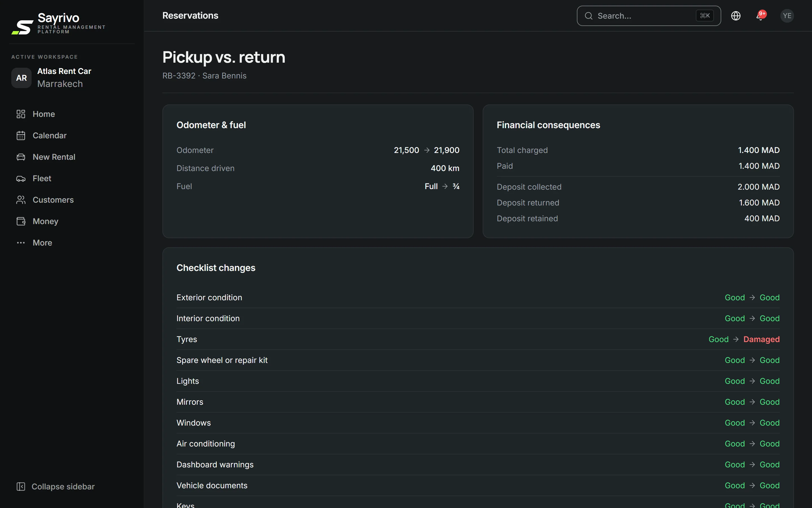
Task: Click the 'Exterior condition' checklist row
Action: [478, 298]
